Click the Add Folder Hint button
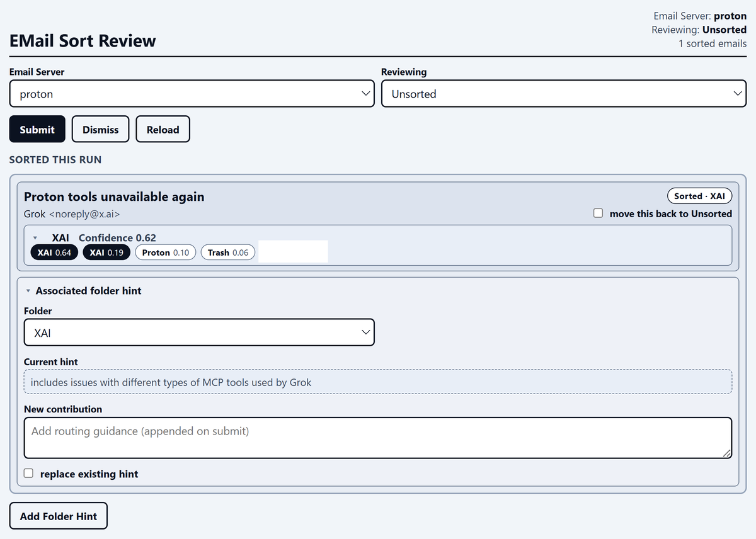 [59, 516]
